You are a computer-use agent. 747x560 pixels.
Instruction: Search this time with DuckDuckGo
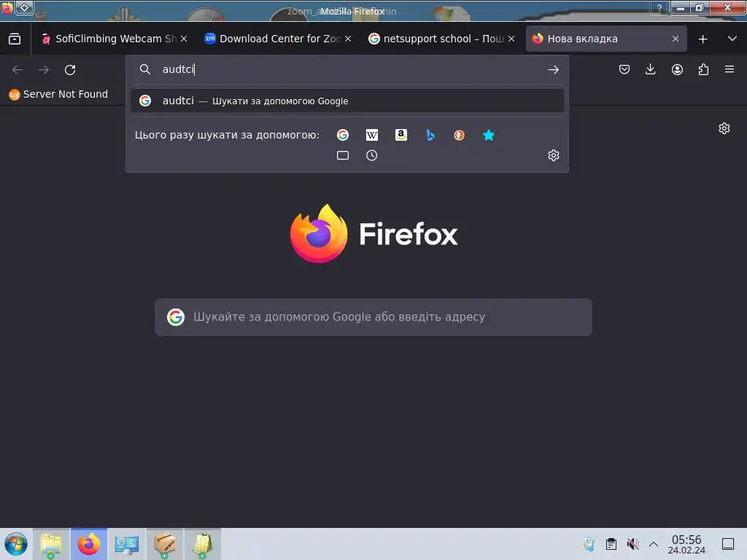460,135
